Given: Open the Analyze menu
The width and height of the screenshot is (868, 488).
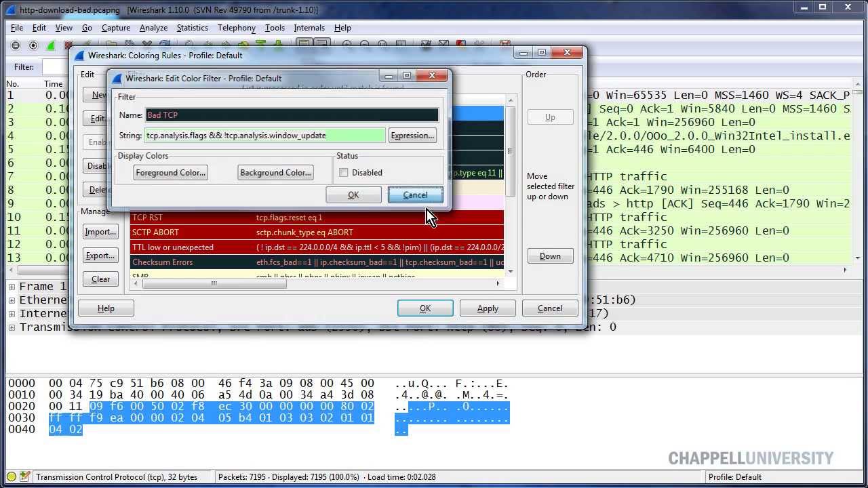Looking at the screenshot, I should pos(153,28).
